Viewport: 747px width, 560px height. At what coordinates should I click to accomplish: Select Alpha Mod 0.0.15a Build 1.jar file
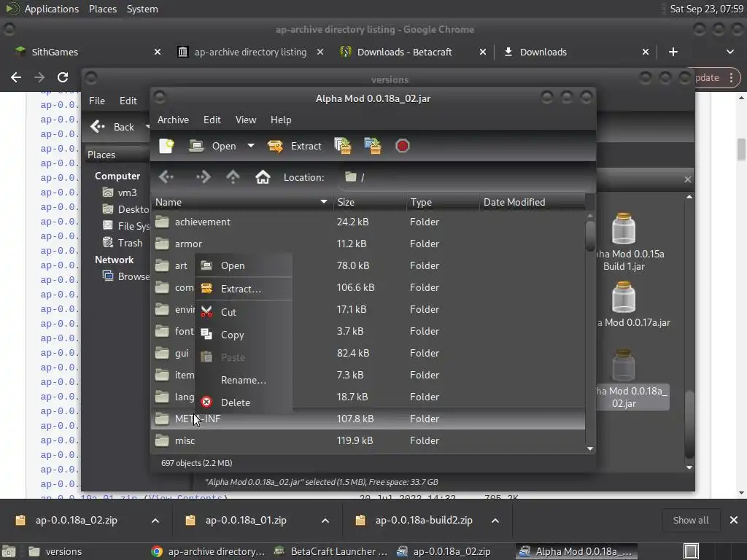[x=624, y=242]
